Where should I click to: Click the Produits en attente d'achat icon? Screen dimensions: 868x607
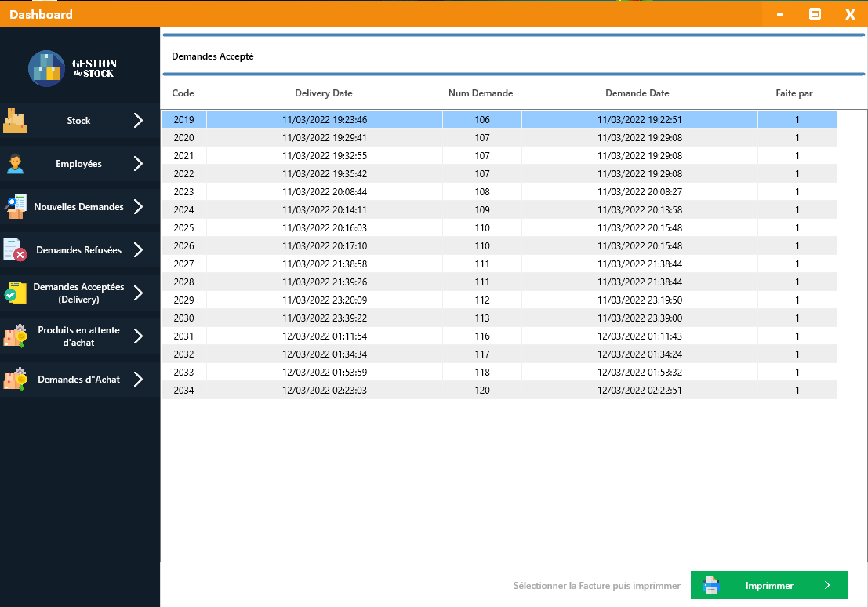[16, 336]
